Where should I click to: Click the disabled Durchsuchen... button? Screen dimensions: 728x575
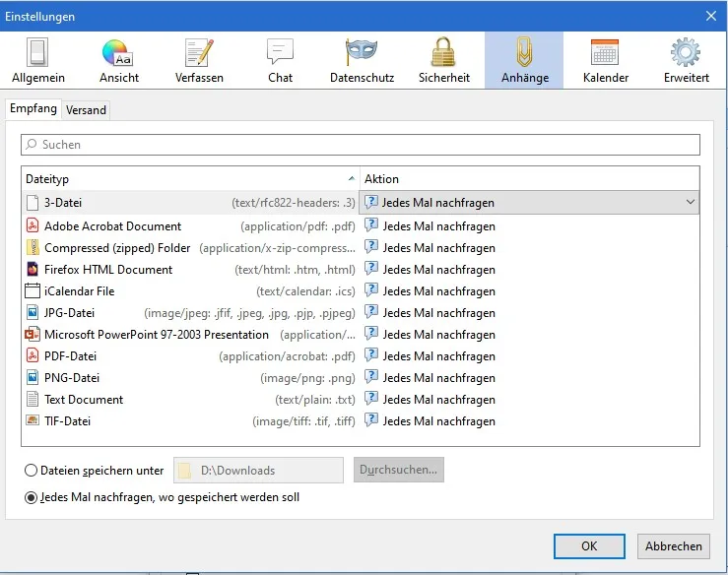[x=398, y=470]
